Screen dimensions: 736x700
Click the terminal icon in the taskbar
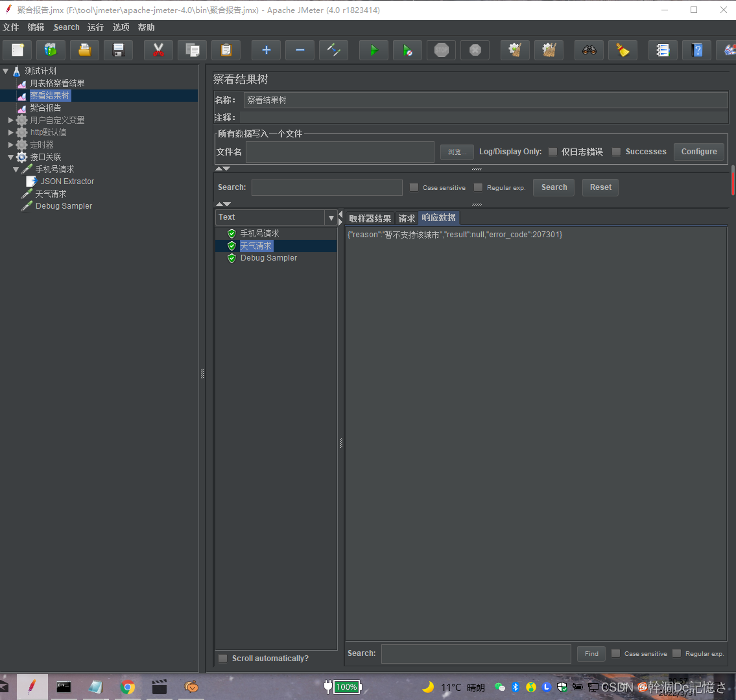tap(64, 687)
